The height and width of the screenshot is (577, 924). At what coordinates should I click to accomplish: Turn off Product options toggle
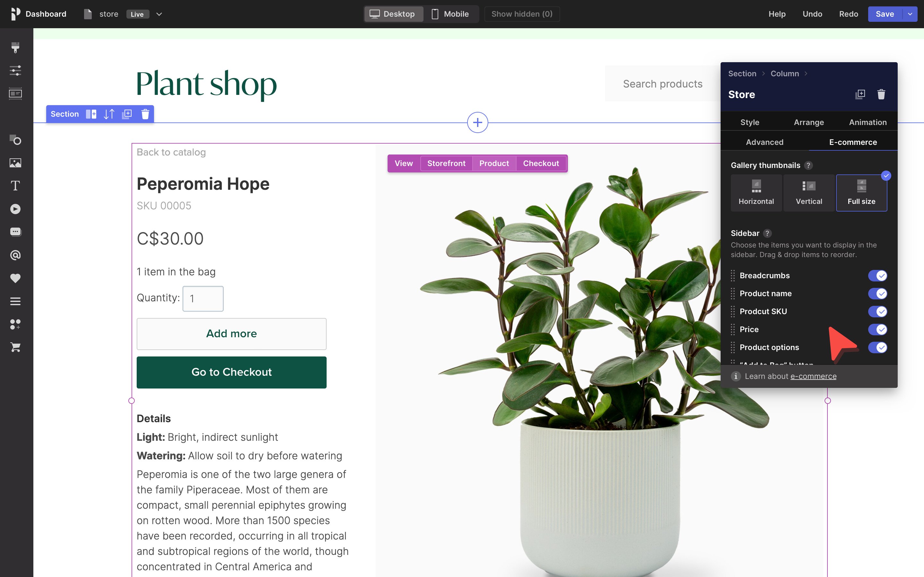877,347
